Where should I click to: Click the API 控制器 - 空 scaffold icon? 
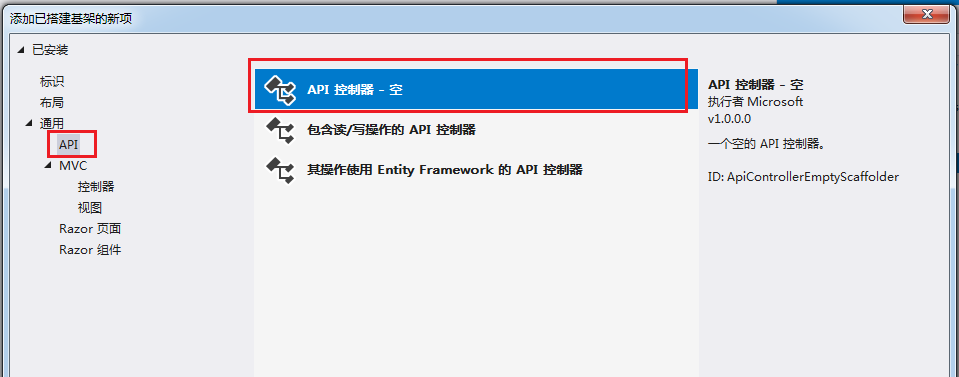(x=281, y=89)
